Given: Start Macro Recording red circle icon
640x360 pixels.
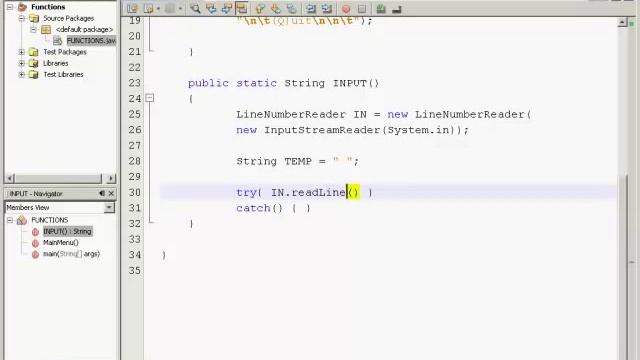Looking at the screenshot, I should coord(346,9).
